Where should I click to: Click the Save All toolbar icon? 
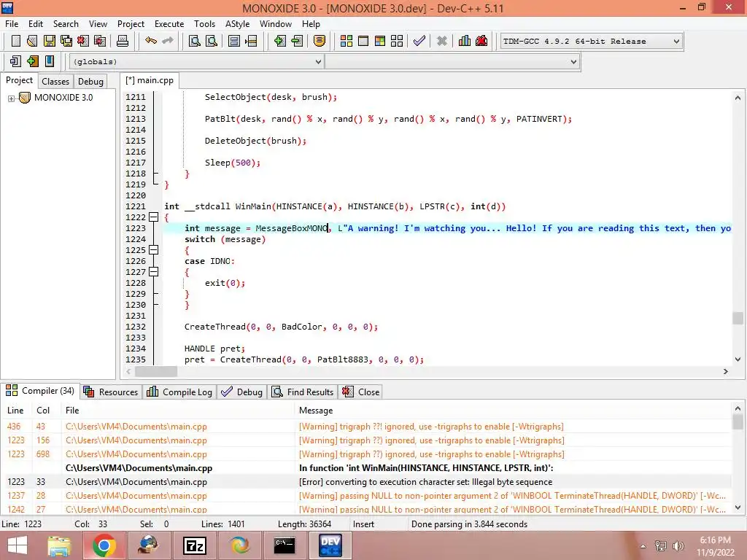66,41
